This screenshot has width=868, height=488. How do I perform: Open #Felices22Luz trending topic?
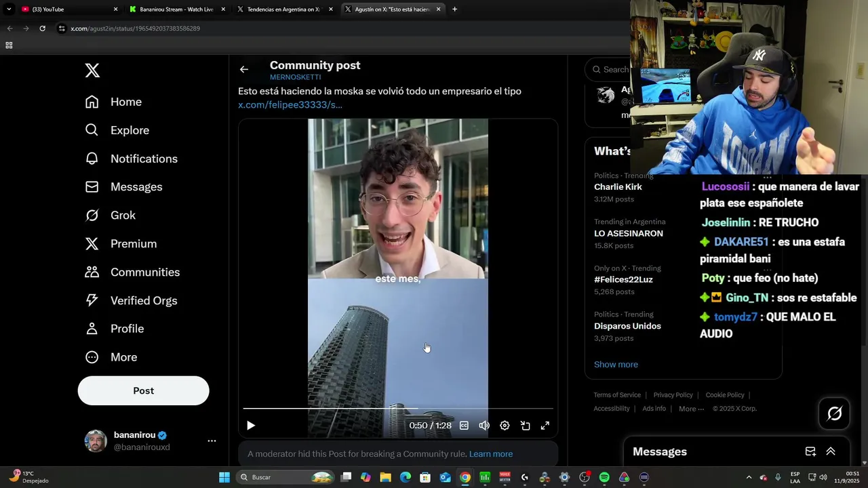coord(623,279)
